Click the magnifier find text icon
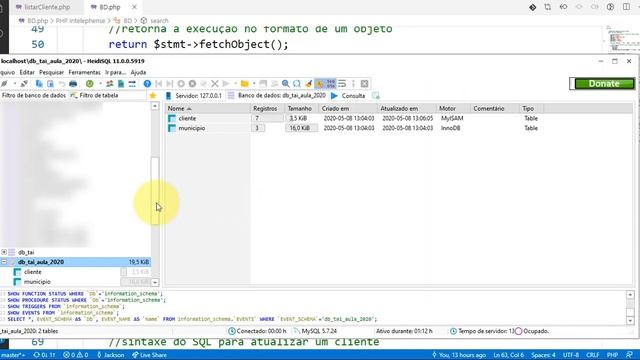 pyautogui.click(x=286, y=84)
